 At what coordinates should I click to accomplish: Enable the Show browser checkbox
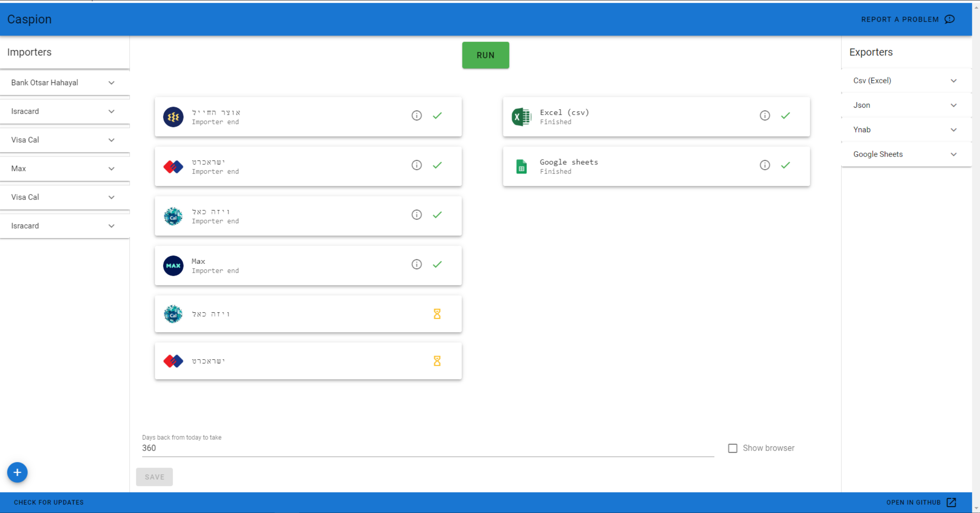click(732, 448)
